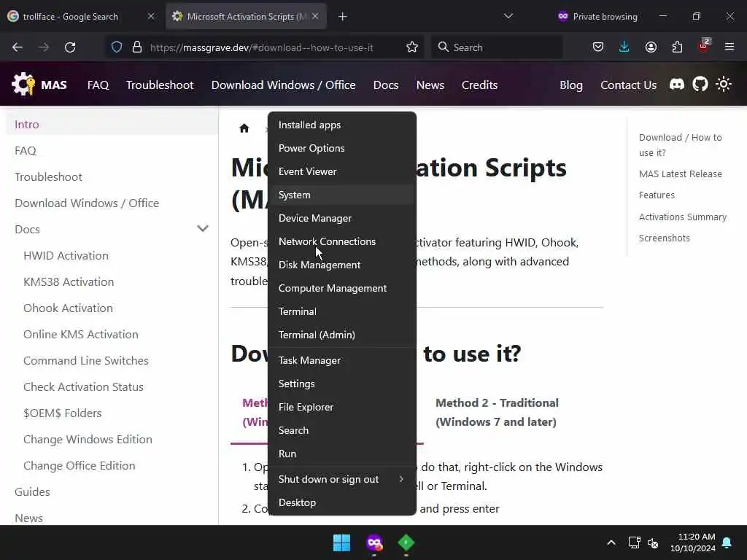Screen dimensions: 747x560
Task: Launch Terminal from the context menu
Action: (341, 311)
